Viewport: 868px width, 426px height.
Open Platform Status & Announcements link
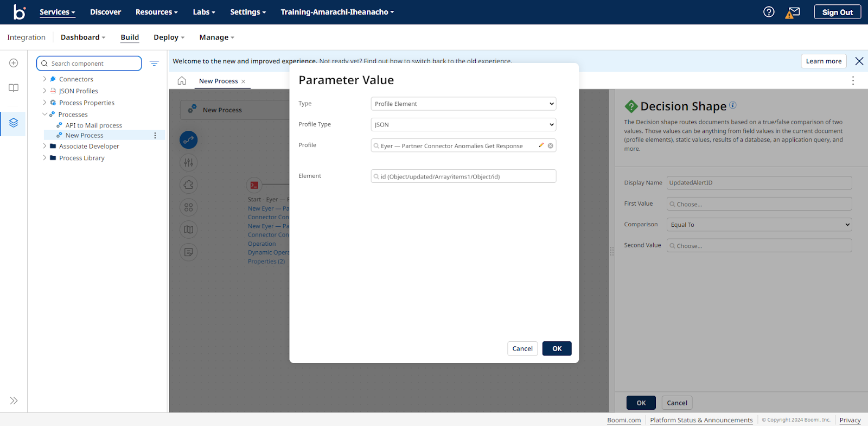[701, 420]
